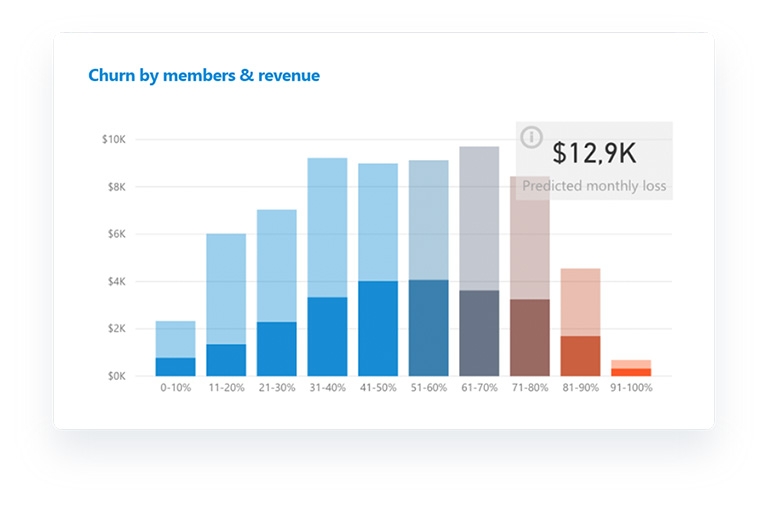
Task: Click the small red 91-100% bar
Action: click(x=631, y=372)
